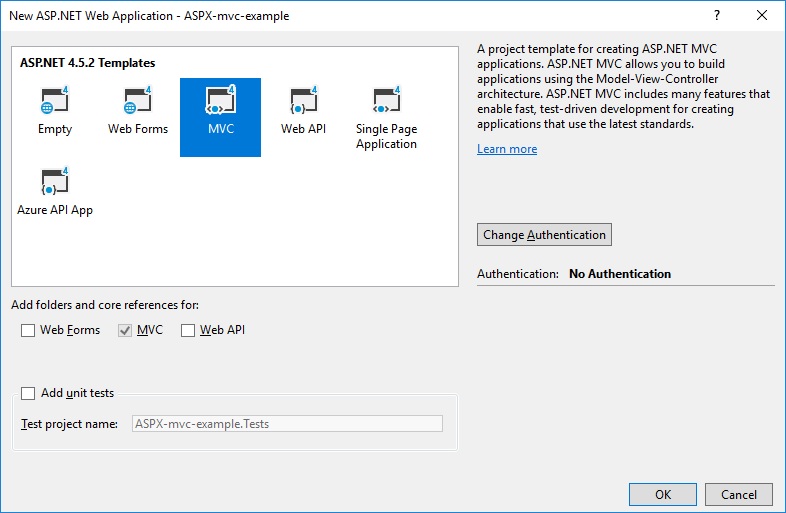Choose the Azure API App template

click(55, 192)
